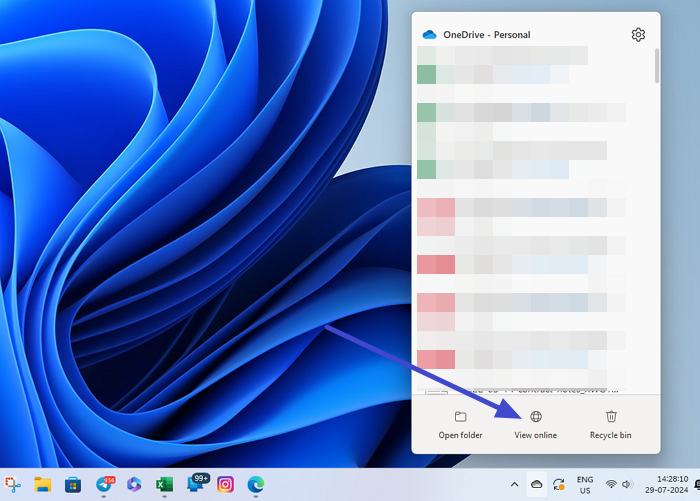Click the volume speaker tray icon
The height and width of the screenshot is (501, 700).
[627, 484]
